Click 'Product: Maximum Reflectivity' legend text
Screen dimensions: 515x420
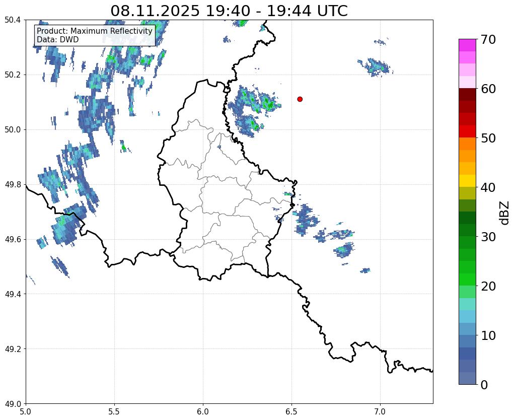(95, 31)
